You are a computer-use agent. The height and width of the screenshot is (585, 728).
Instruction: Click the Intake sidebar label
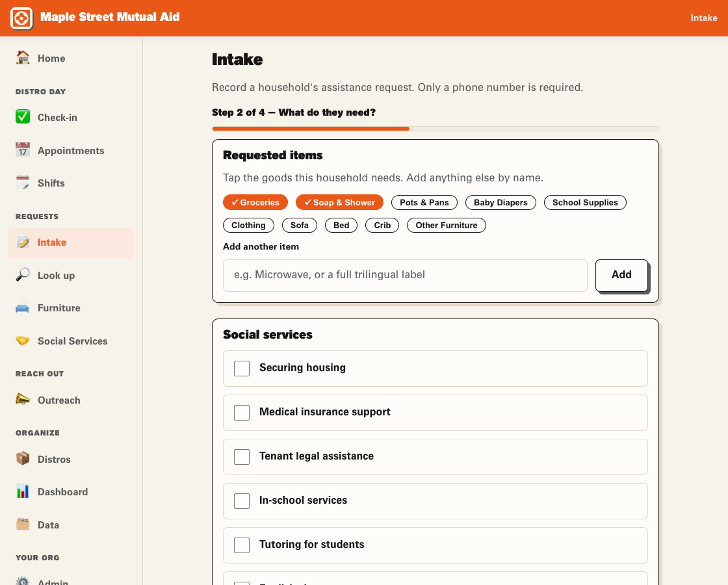coord(51,242)
